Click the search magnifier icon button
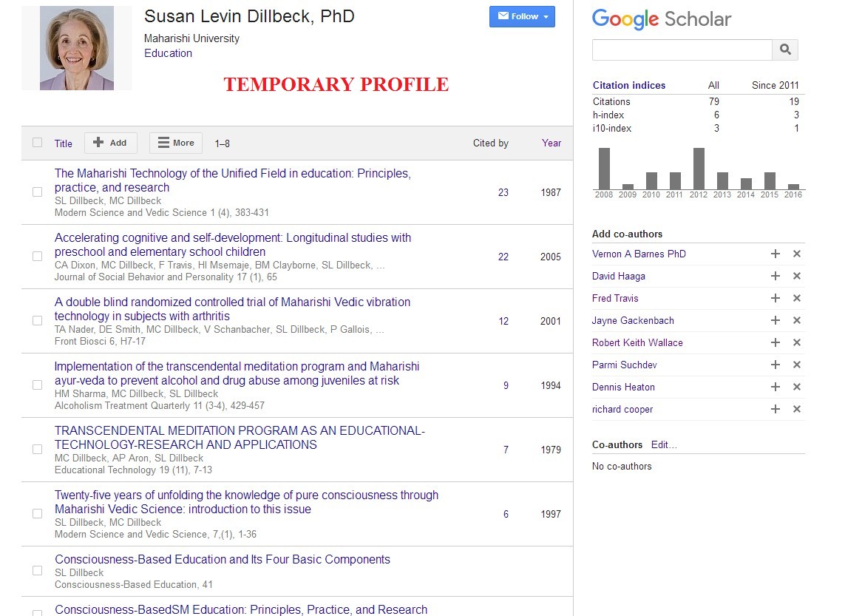The image size is (845, 616). pyautogui.click(x=785, y=50)
